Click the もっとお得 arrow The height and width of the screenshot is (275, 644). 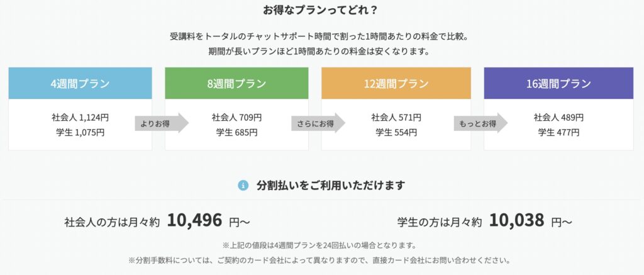pos(480,123)
